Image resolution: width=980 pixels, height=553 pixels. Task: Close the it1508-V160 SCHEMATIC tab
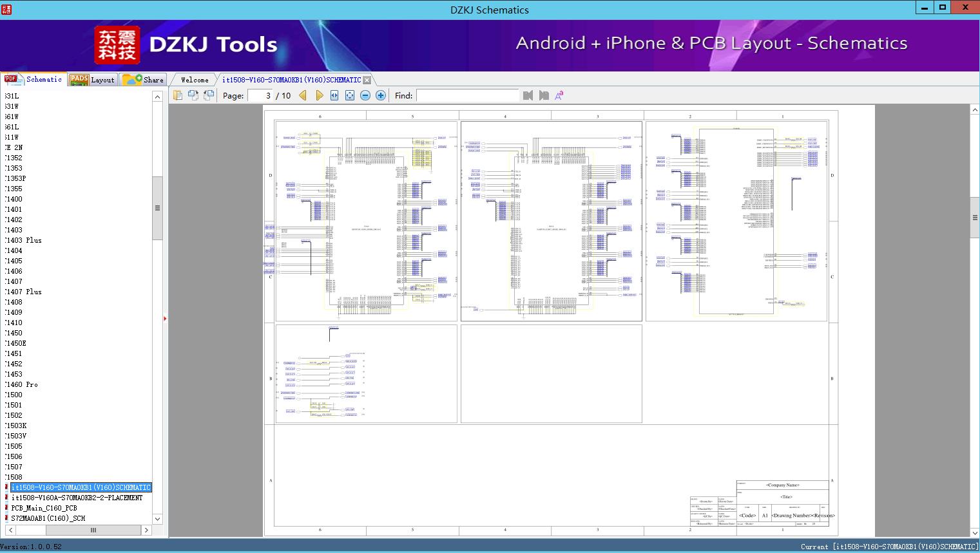(x=367, y=80)
